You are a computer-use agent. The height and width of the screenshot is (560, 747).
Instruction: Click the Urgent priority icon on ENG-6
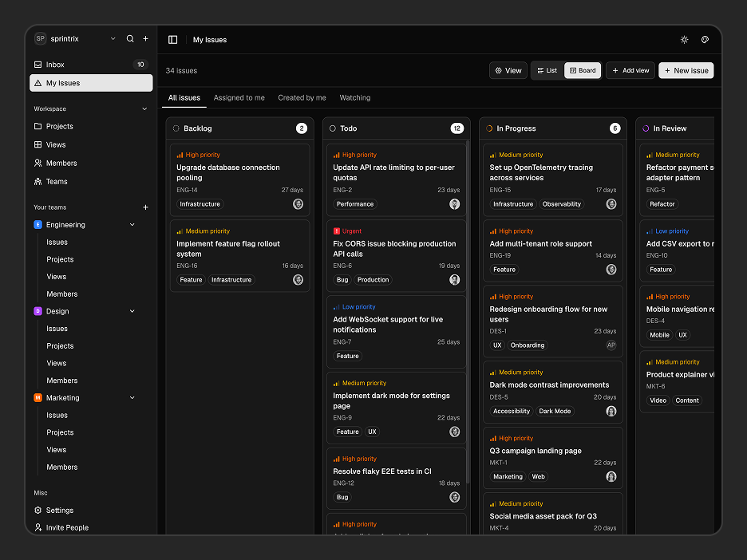(x=336, y=231)
